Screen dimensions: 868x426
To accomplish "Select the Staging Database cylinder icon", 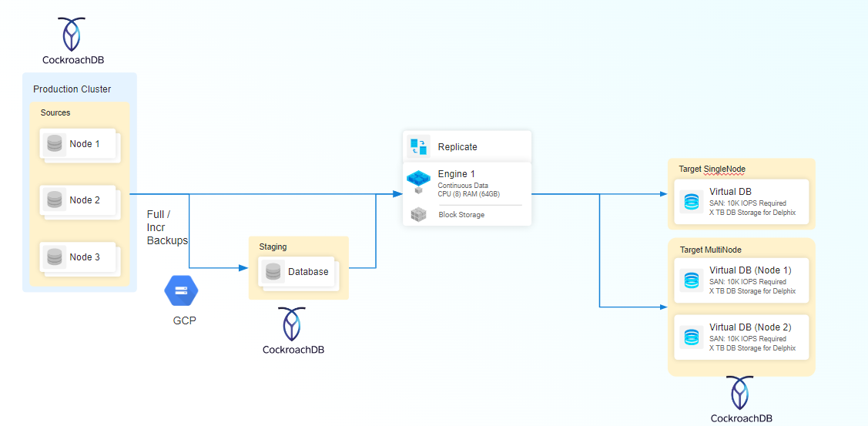I will click(273, 272).
